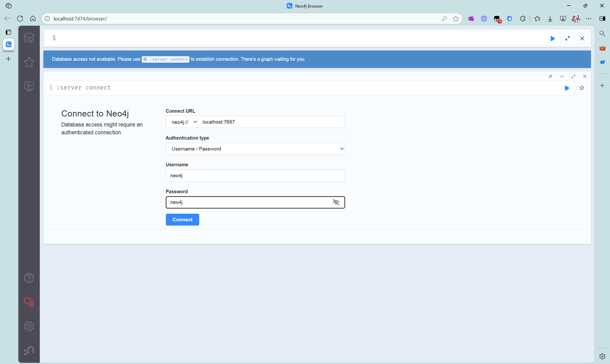Close the server connect frame
The image size is (610, 364).
click(585, 76)
